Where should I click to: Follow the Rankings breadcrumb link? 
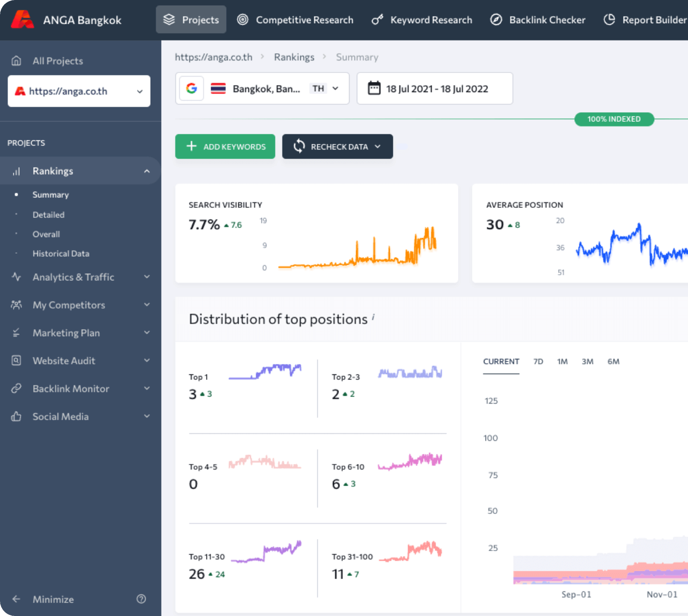pyautogui.click(x=294, y=57)
